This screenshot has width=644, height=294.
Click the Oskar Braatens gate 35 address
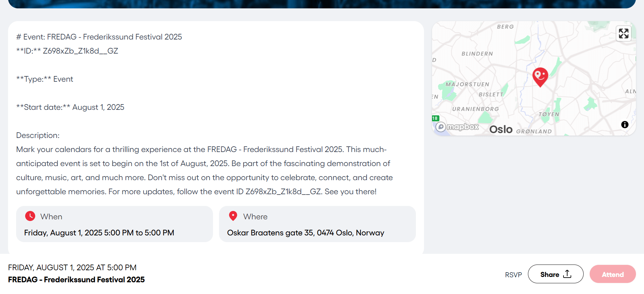tap(305, 233)
